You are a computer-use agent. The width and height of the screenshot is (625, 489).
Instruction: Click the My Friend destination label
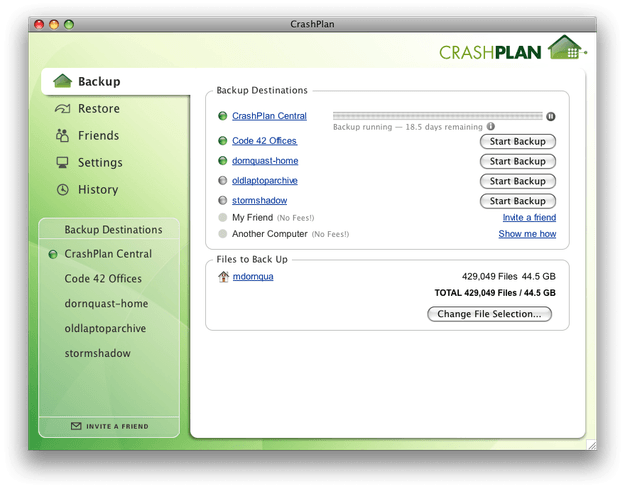point(252,218)
